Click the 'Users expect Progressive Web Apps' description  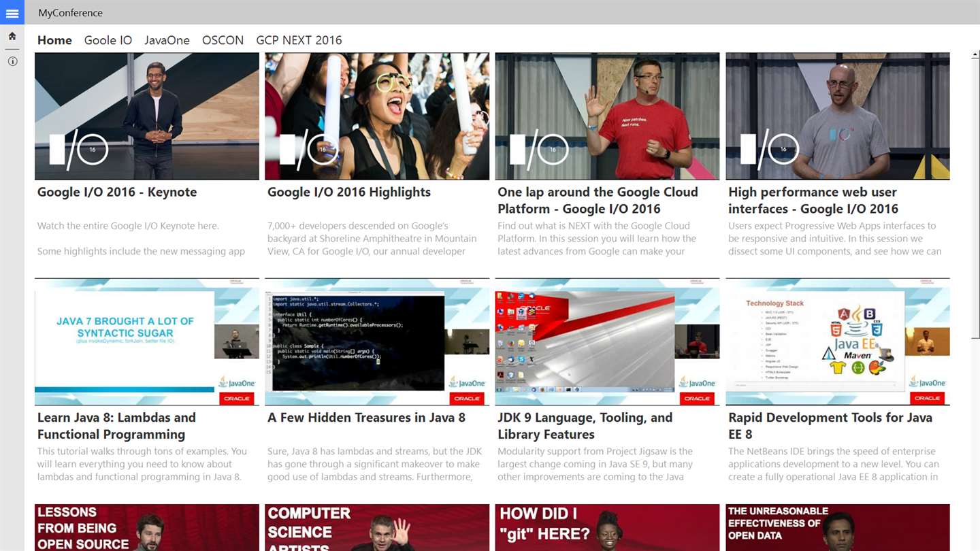pos(835,239)
